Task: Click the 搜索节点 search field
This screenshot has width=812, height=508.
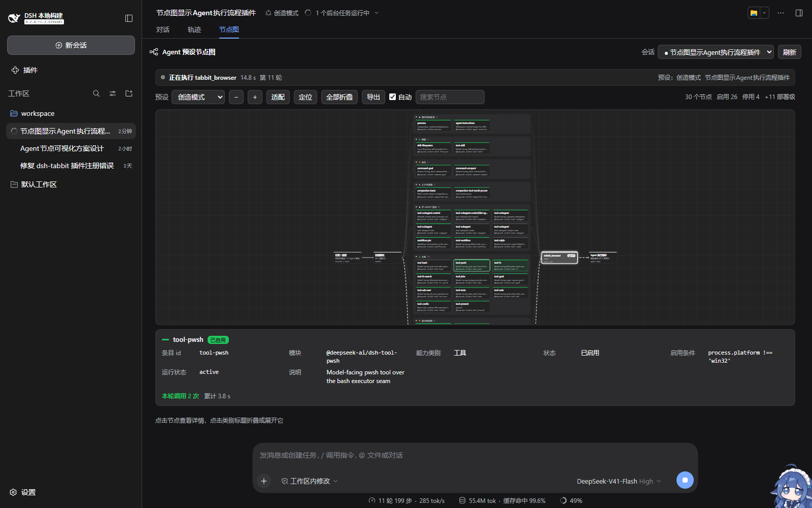Action: [450, 97]
